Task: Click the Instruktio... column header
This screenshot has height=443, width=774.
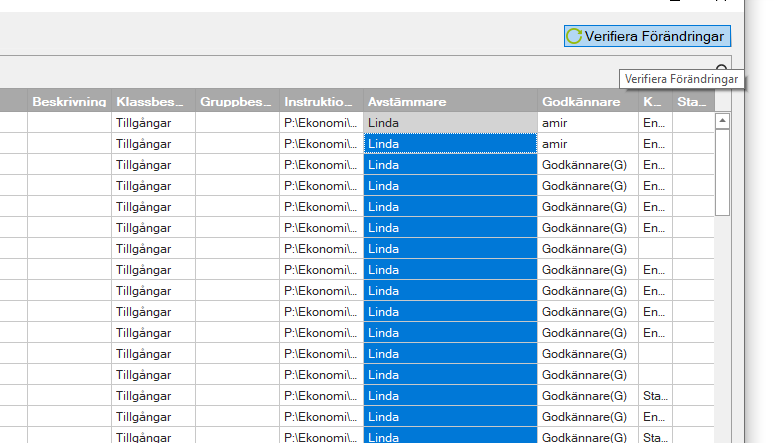Action: (321, 101)
